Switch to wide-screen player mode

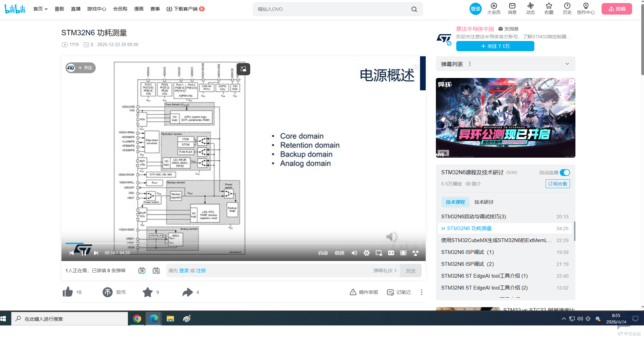[391, 253]
